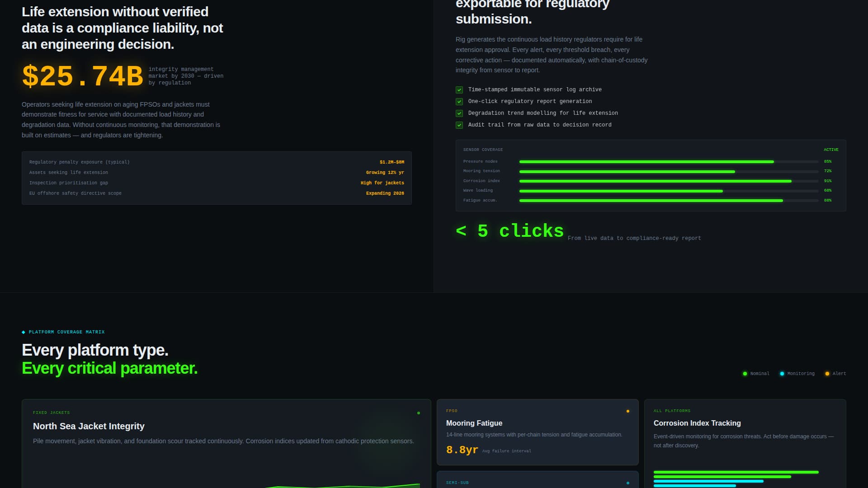Image resolution: width=868 pixels, height=488 pixels.
Task: Click the EU offshore safety directive scope row
Action: [217, 193]
